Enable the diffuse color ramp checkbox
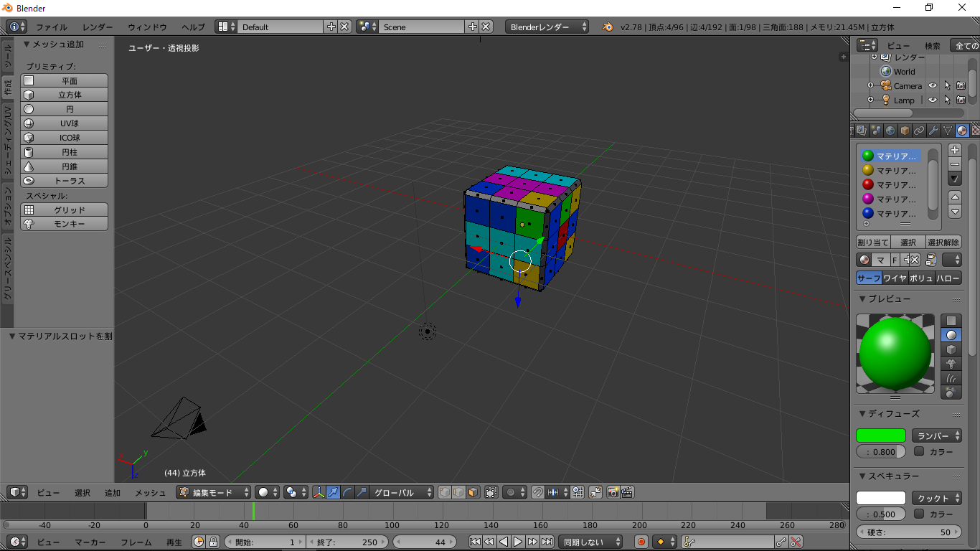Screen dimensions: 980x551 919,452
